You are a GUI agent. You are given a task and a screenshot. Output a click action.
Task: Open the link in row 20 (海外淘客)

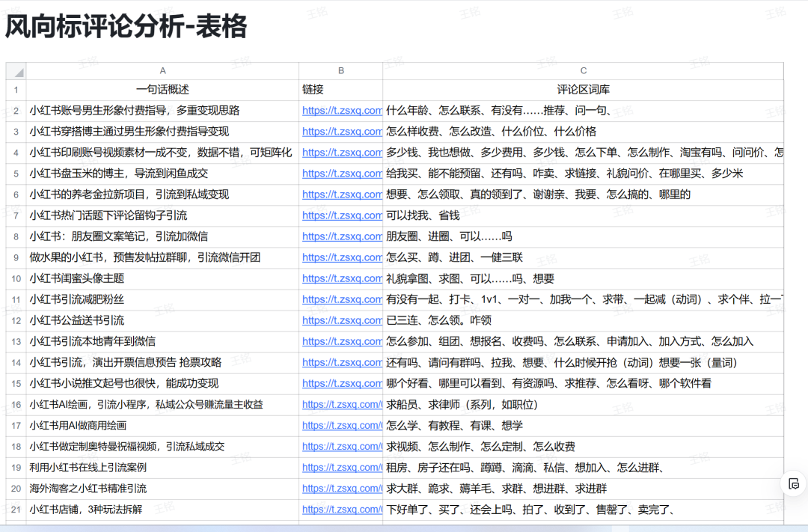click(342, 488)
